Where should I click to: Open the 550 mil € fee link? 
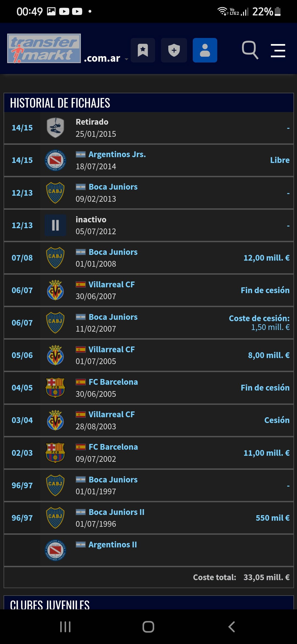point(273,518)
